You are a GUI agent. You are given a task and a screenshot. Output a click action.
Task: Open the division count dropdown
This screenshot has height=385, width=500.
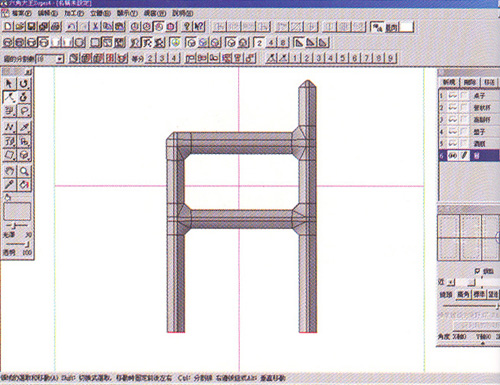pos(60,59)
